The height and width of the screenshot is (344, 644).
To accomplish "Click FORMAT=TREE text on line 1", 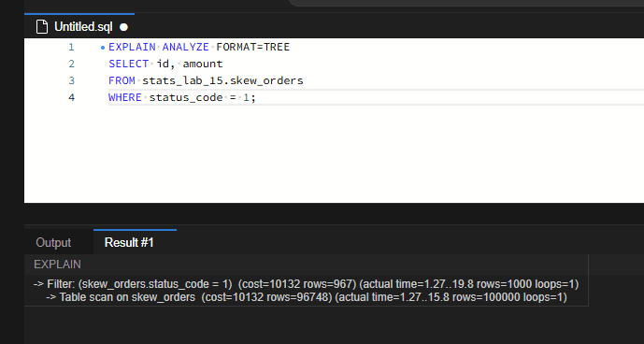I will [253, 47].
